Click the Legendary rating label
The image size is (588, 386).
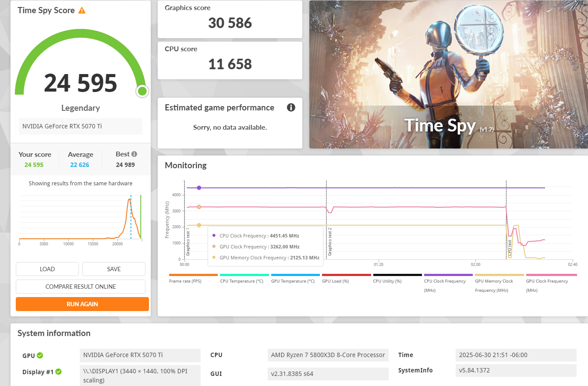tap(81, 108)
